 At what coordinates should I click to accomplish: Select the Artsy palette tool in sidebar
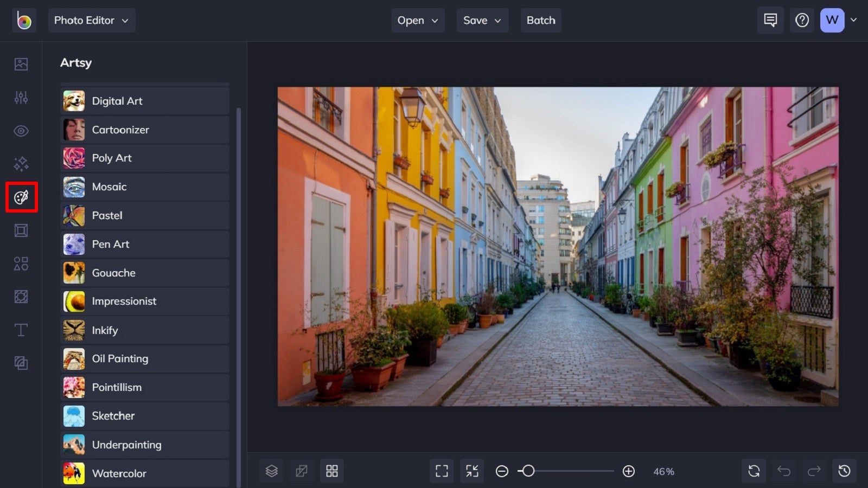click(x=21, y=197)
